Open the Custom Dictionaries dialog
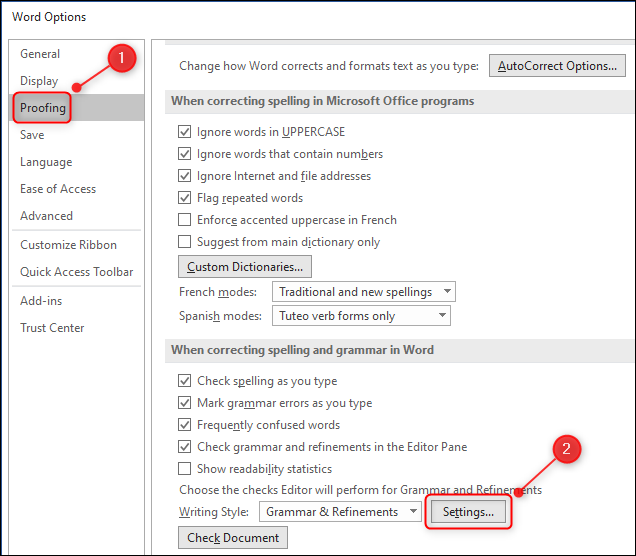Image resolution: width=636 pixels, height=556 pixels. (245, 266)
